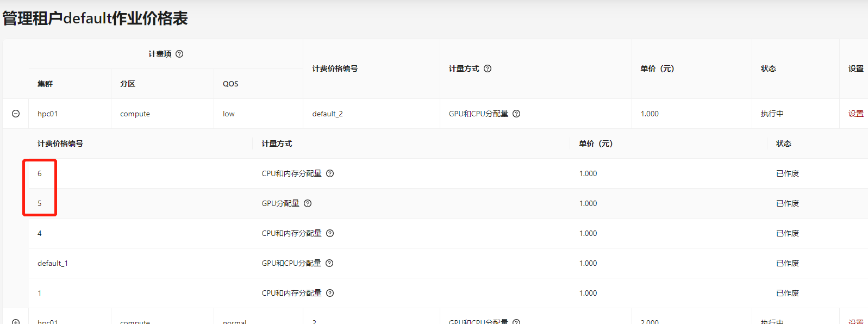
Task: Click the top 单价（元） column header
Action: tap(657, 68)
